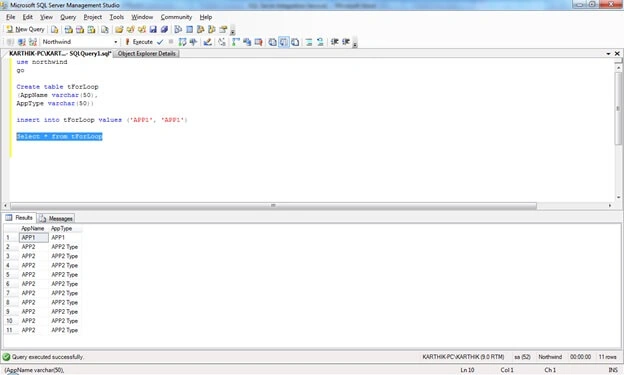
Task: Select Results to Grid output mode
Action: 284,42
